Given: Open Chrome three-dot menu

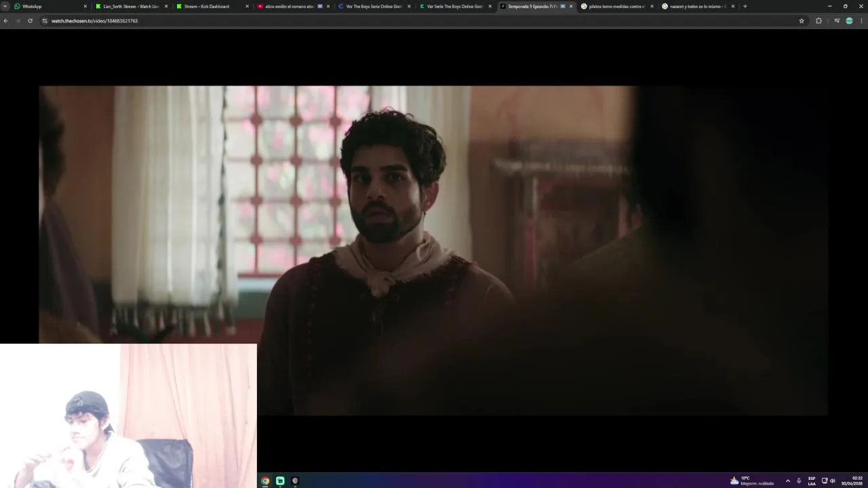Looking at the screenshot, I should coord(862,21).
